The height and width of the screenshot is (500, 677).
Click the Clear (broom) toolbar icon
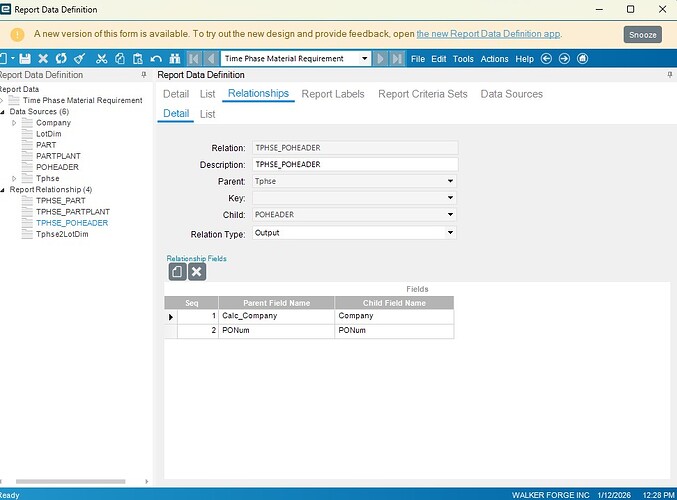[x=79, y=59]
